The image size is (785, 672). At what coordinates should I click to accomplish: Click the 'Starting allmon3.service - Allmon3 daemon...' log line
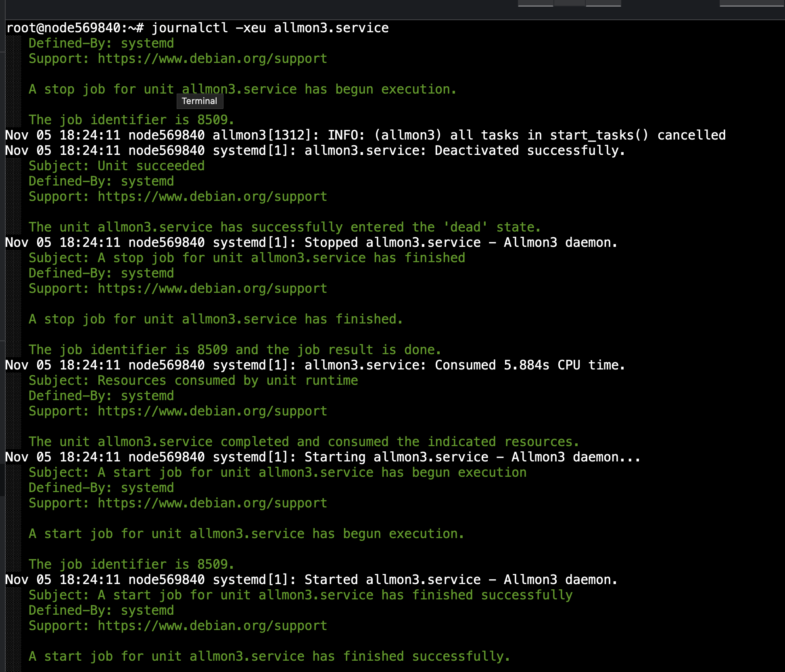point(323,457)
